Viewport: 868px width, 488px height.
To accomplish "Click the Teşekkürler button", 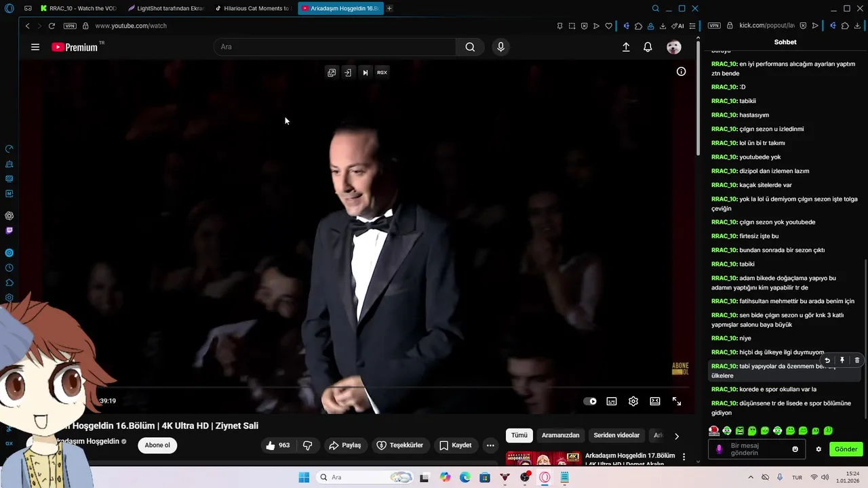I will pyautogui.click(x=400, y=445).
